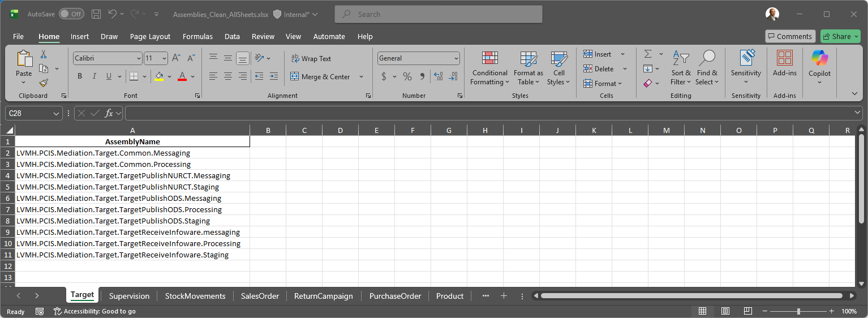Open the Formulas ribbon tab
Image resolution: width=868 pixels, height=318 pixels.
tap(197, 36)
